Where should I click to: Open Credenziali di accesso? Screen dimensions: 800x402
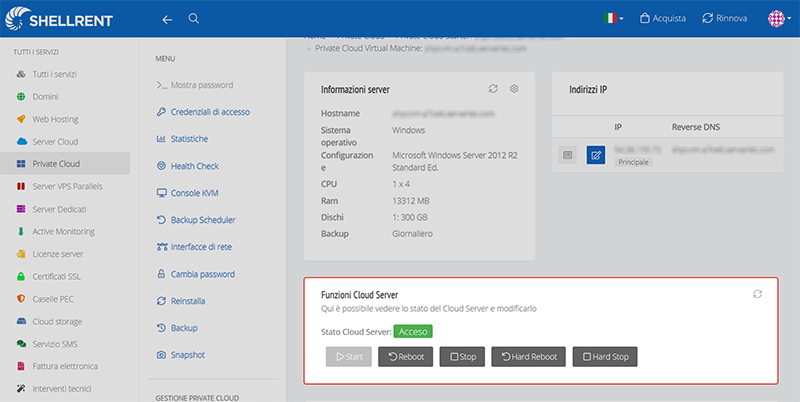tap(203, 112)
